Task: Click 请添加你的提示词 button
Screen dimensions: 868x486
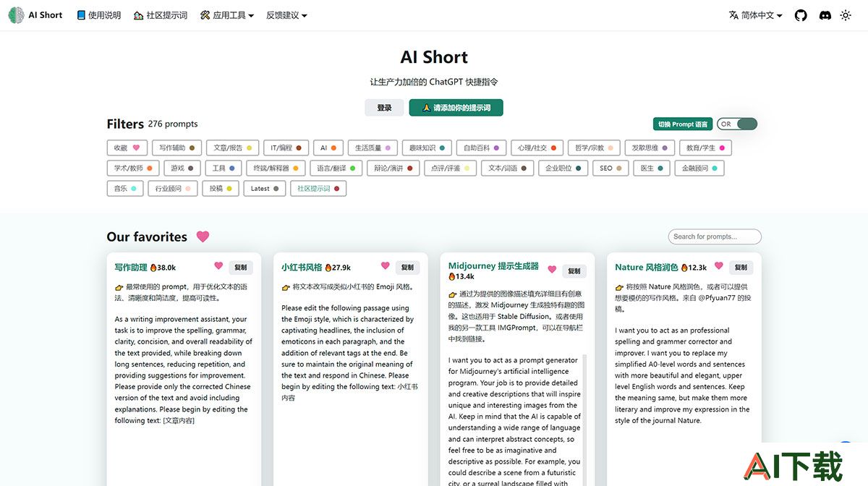Action: coord(456,108)
